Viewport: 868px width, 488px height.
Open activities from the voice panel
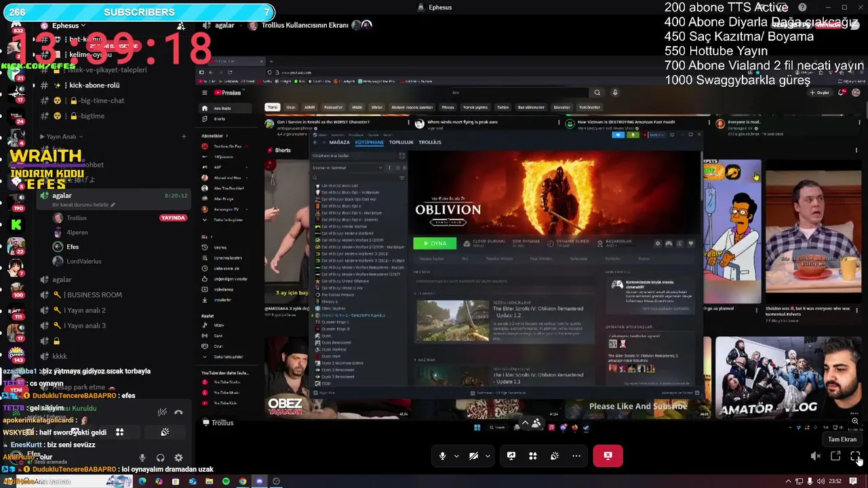point(119,432)
